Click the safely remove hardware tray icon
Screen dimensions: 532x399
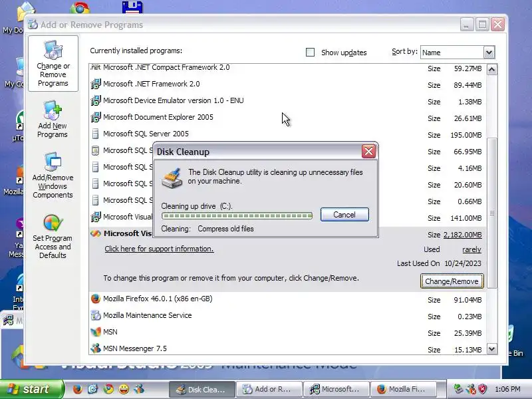[x=458, y=389]
